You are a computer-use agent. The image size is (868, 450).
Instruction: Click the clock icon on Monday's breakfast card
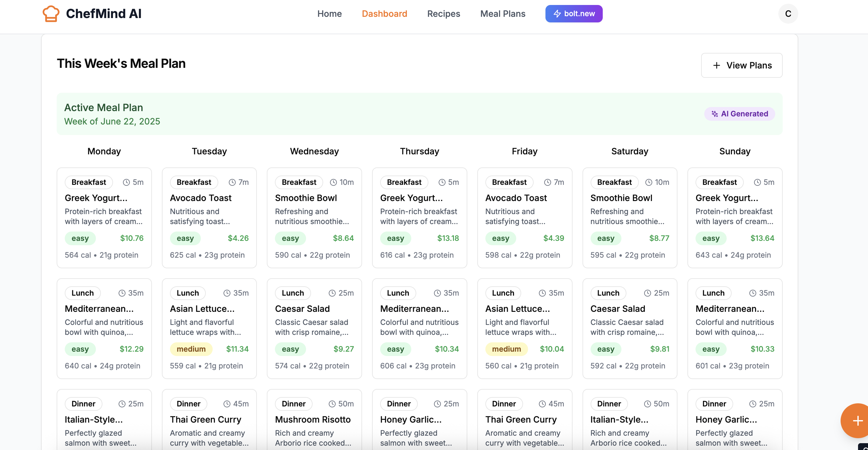[126, 182]
